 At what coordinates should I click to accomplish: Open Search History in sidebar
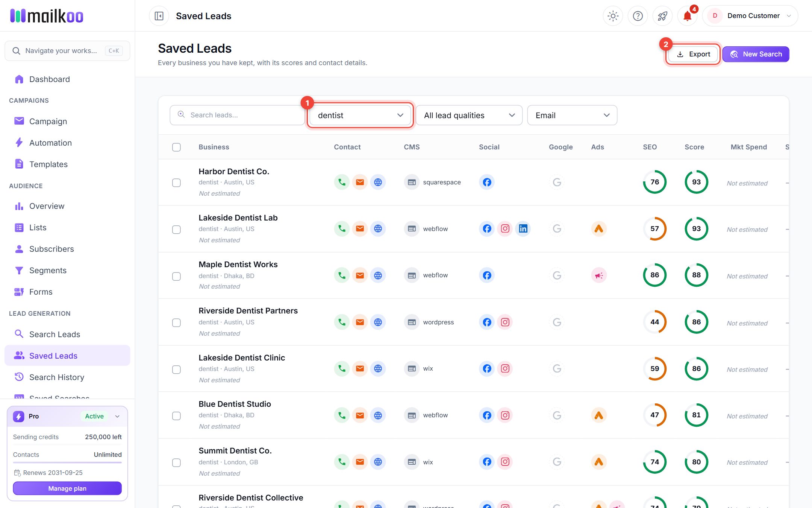67,377
